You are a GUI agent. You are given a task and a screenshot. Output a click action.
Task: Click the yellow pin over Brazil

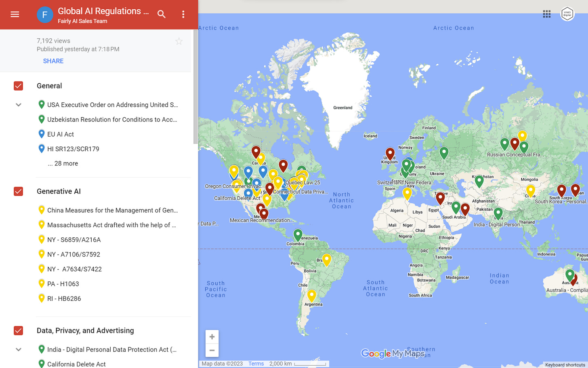click(x=327, y=260)
